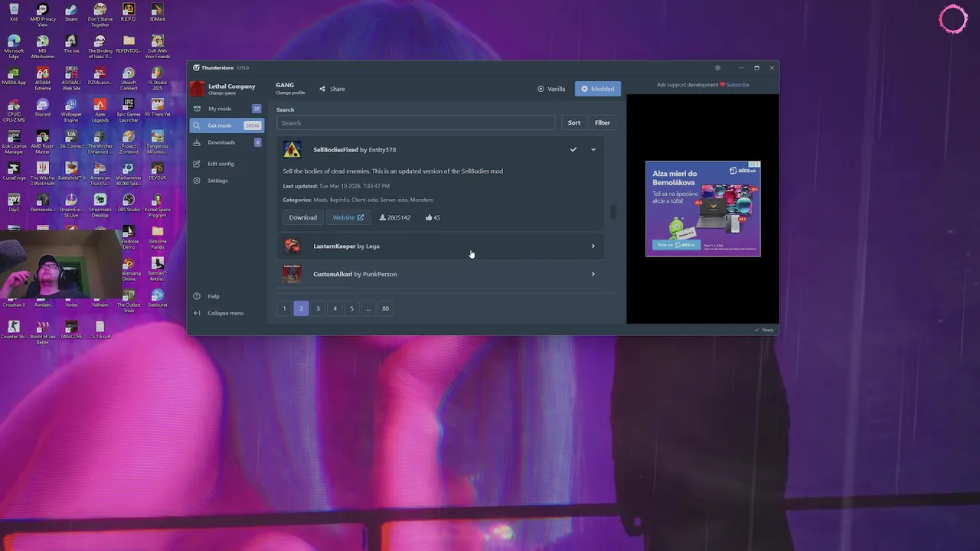Open Kerbal Space Program desktop icon
The height and width of the screenshot is (551, 980).
157,206
